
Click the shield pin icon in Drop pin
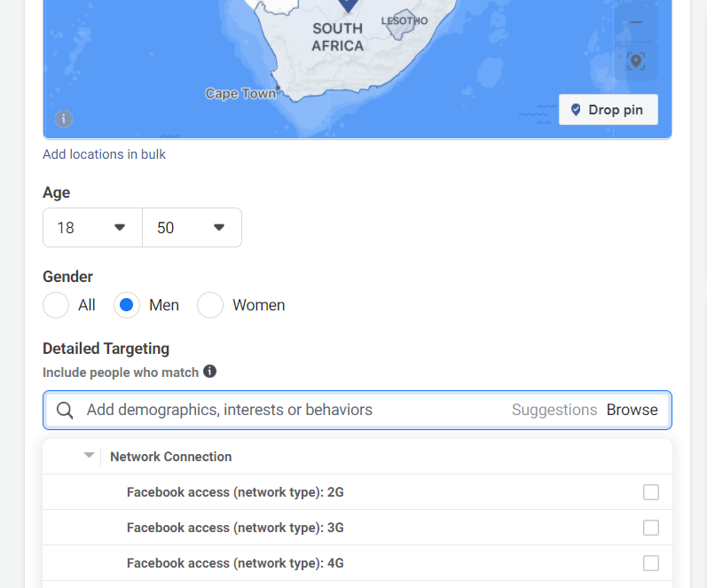point(576,110)
